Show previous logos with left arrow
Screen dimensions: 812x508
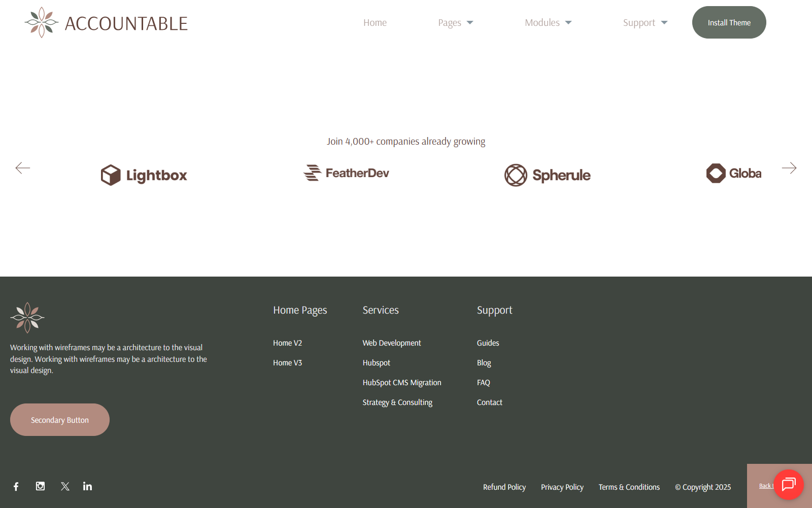[x=23, y=168]
